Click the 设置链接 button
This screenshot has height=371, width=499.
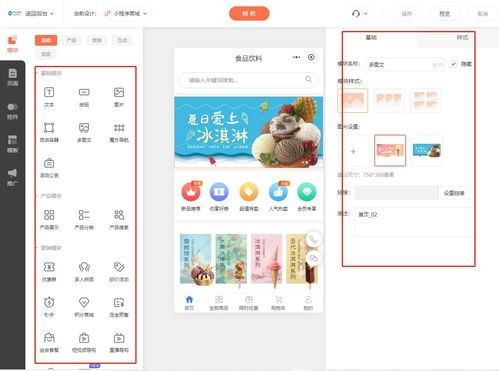click(454, 193)
